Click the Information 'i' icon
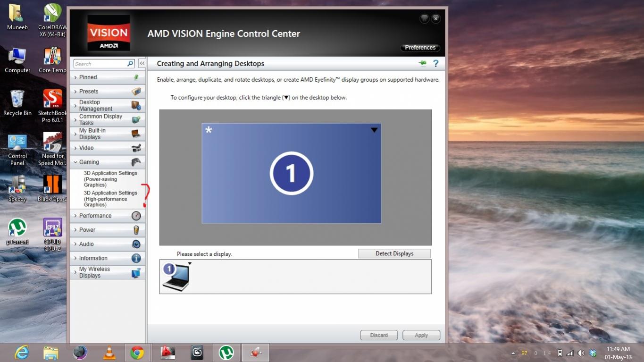644x362 pixels. pos(136,258)
